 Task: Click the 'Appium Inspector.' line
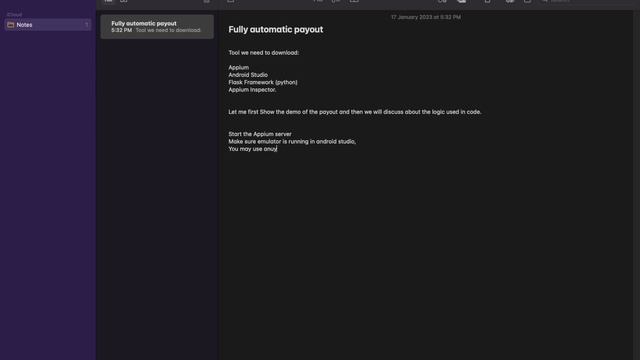click(252, 89)
